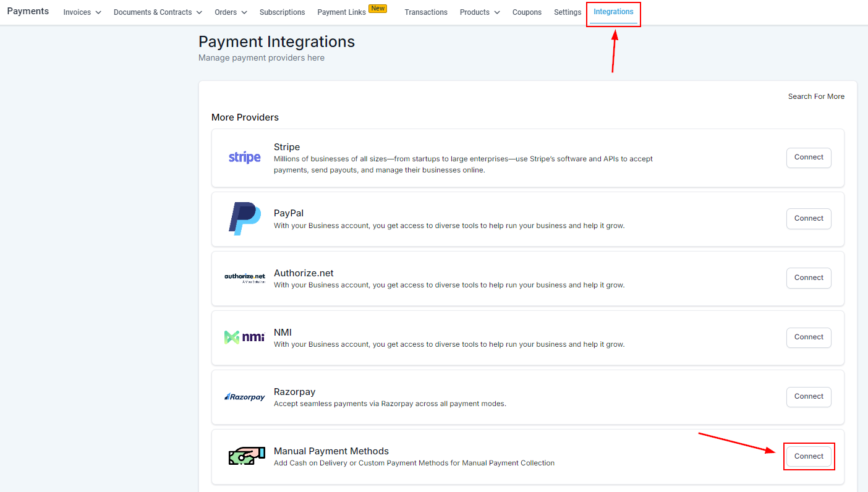The image size is (868, 492).
Task: Click the NMI logo icon
Action: pos(244,337)
